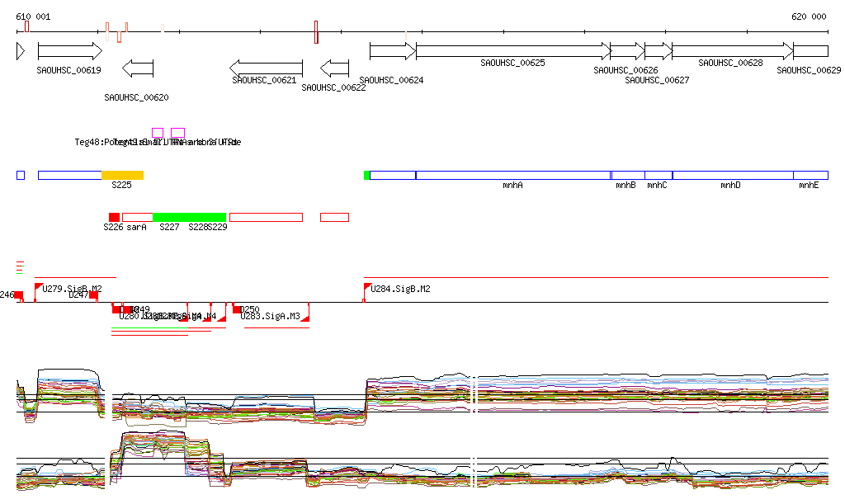
Task: Click the U279.SigB.M2 red flag
Action: (39, 286)
